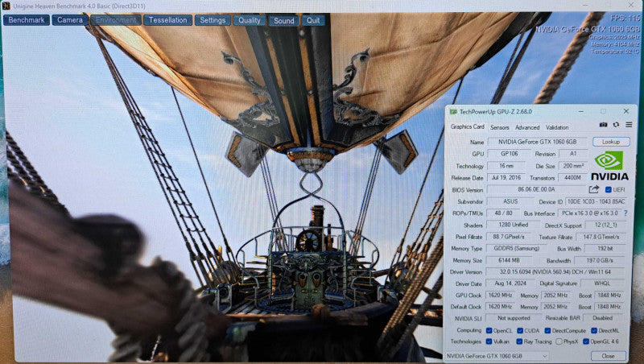
Task: Open the Environment menu in Heaven
Action: pos(116,20)
